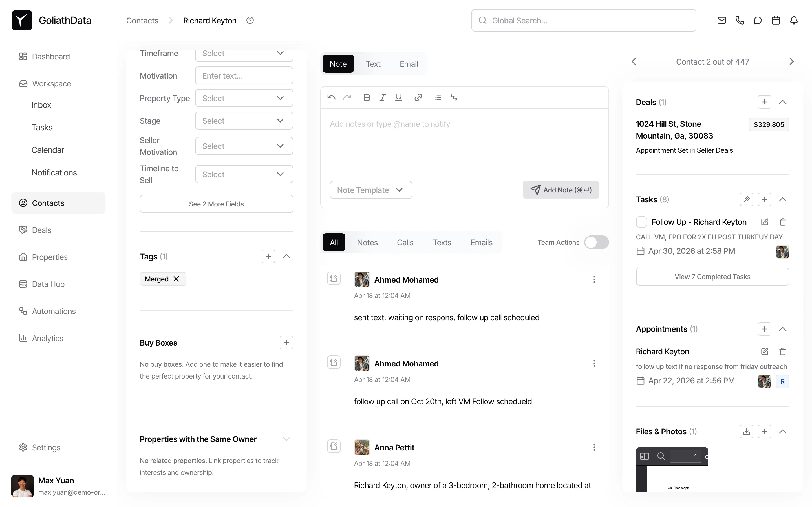Click View 7 Completed Tasks button
The image size is (812, 507).
pos(712,277)
